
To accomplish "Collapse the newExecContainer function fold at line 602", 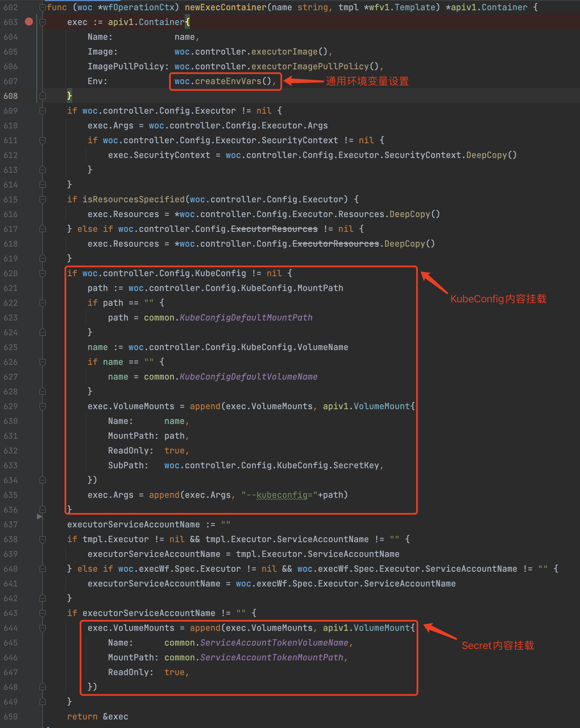I will (43, 7).
